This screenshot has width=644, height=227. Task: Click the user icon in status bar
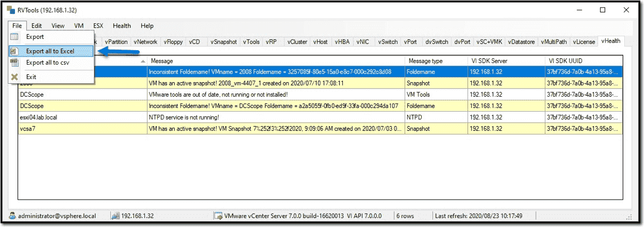tap(12, 216)
